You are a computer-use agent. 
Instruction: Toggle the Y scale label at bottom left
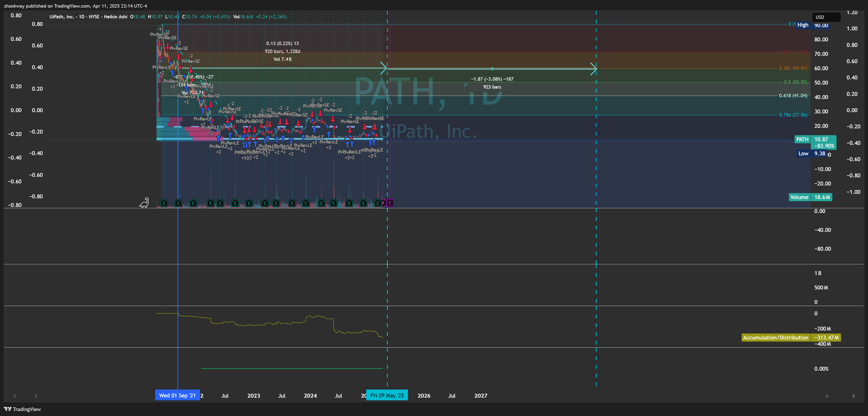coord(14,396)
